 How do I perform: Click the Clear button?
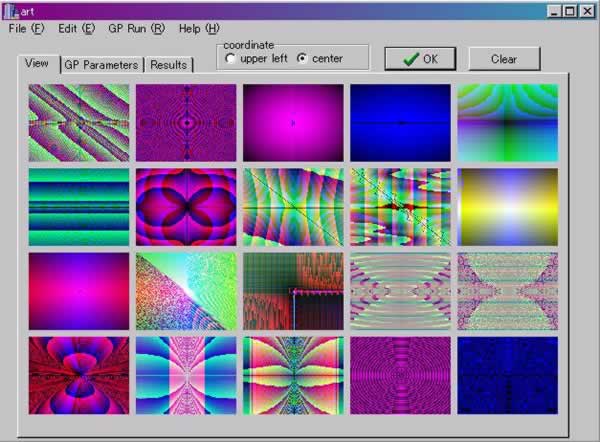tap(504, 59)
